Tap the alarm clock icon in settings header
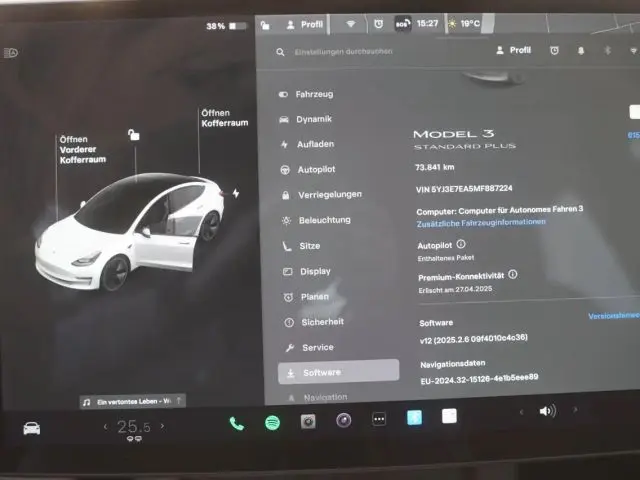Image resolution: width=640 pixels, height=480 pixels. (x=554, y=51)
